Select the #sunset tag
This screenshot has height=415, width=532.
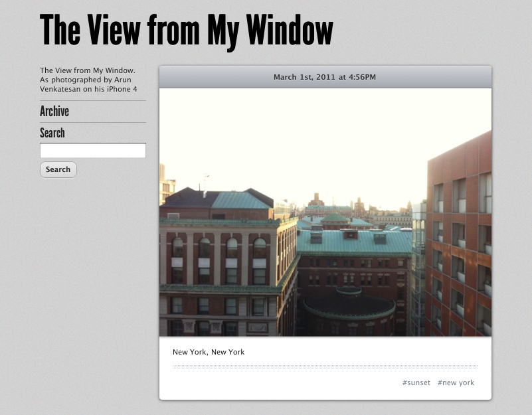click(416, 382)
